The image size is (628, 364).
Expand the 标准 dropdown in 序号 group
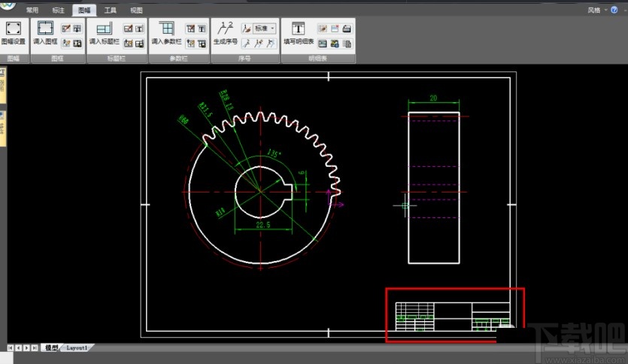pos(265,28)
